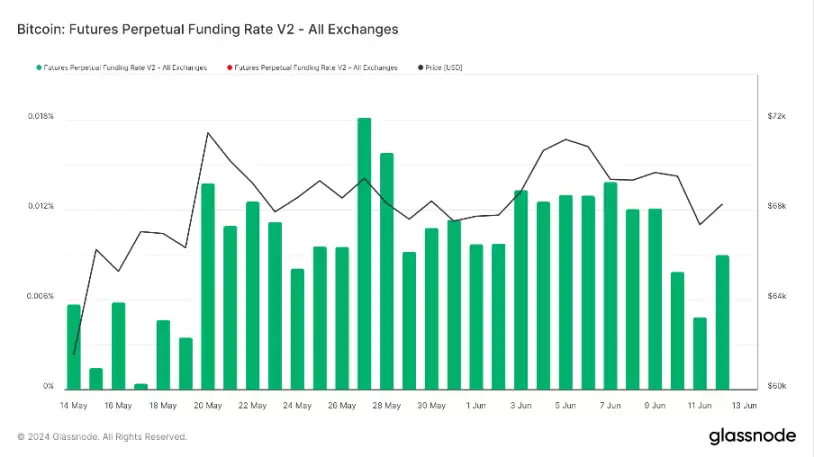
Task: Click the Glassnode copyright notice
Action: point(102,437)
